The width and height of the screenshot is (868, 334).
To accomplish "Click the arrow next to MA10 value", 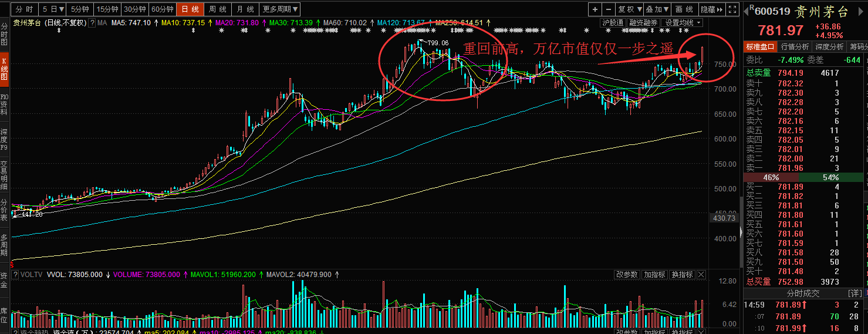I will (210, 23).
